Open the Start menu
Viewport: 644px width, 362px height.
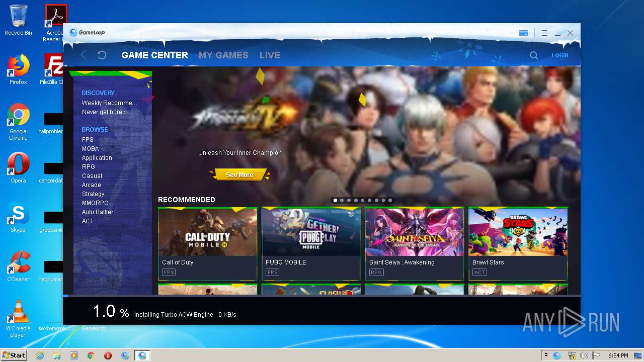[14, 355]
